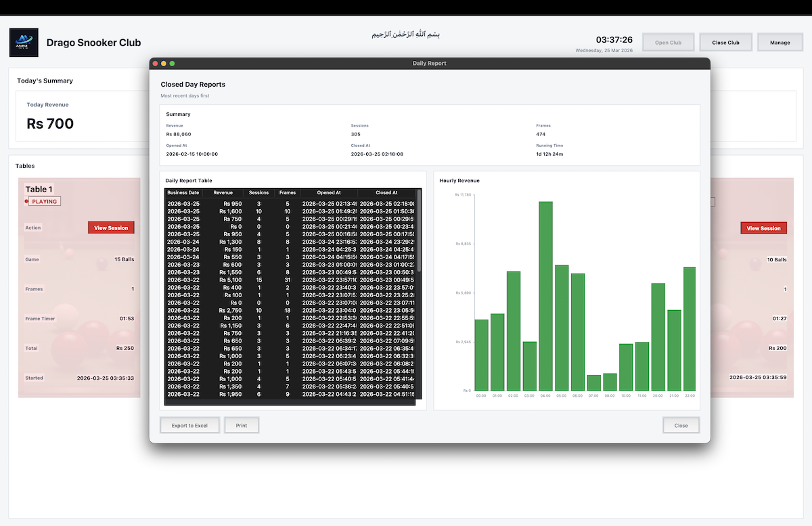Select the row with revenue Rs 600

290,265
